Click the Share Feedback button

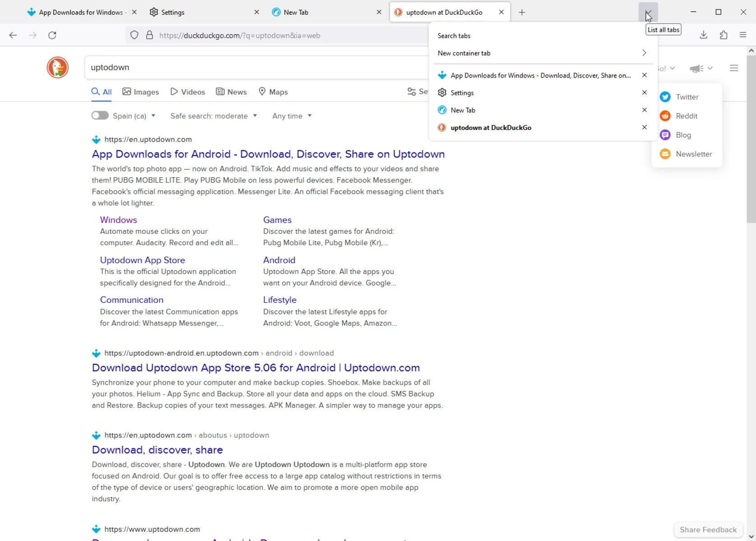[x=708, y=530]
